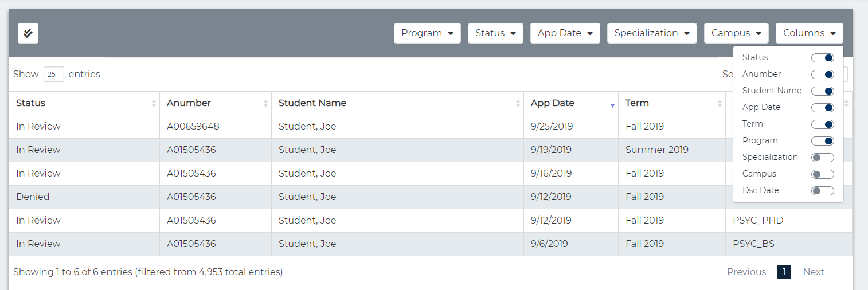Sort by Student Name column arrows
This screenshot has height=290, width=868.
(518, 104)
